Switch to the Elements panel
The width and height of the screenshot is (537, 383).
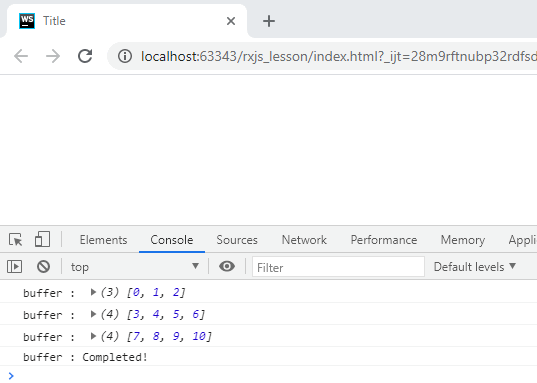pyautogui.click(x=103, y=240)
